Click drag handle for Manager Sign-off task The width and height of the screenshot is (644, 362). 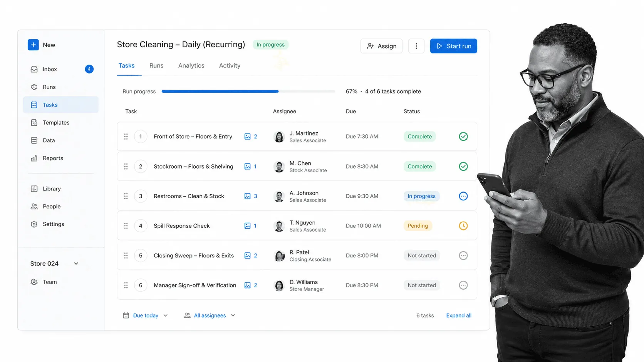126,285
